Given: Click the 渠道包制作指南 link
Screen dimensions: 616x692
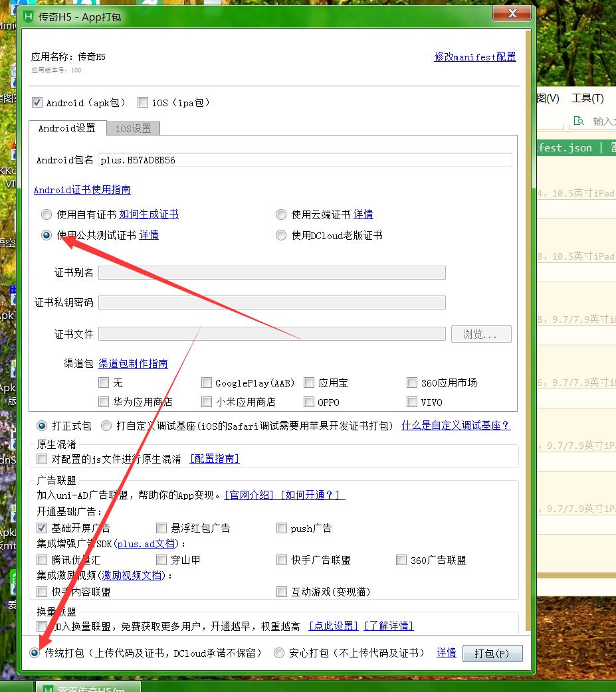Looking at the screenshot, I should coord(133,363).
